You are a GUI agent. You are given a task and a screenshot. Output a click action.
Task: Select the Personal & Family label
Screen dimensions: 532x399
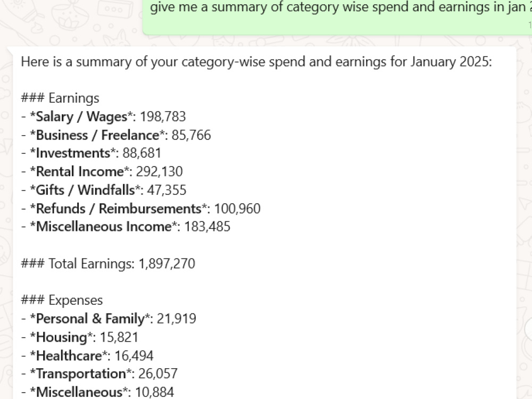pos(90,319)
